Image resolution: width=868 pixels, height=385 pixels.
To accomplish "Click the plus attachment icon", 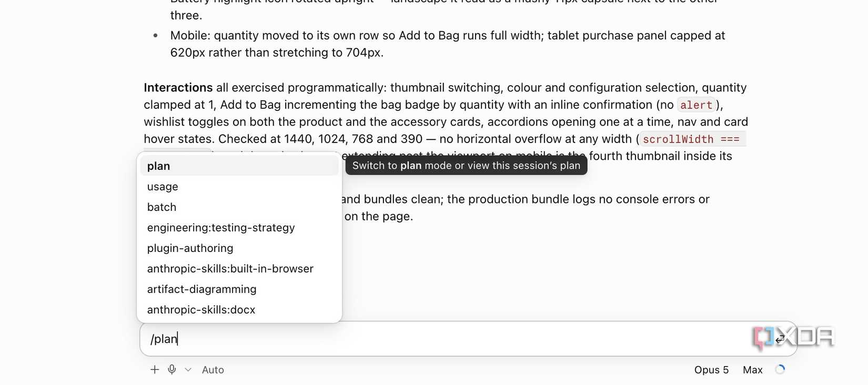I will tap(155, 370).
